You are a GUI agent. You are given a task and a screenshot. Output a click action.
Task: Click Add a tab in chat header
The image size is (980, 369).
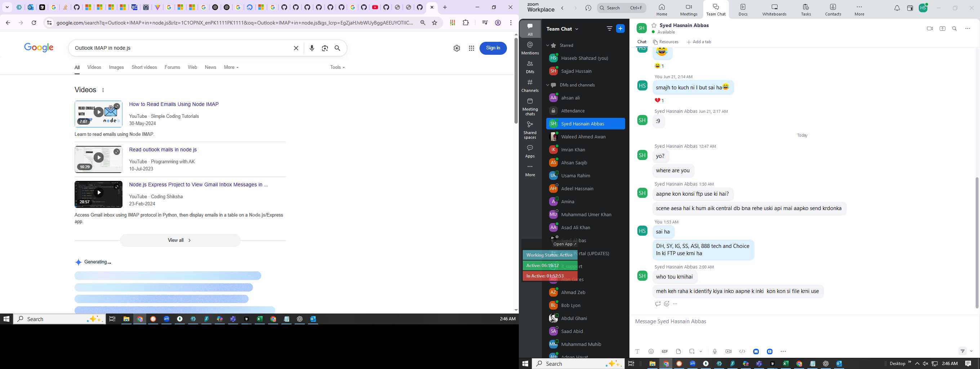[699, 42]
